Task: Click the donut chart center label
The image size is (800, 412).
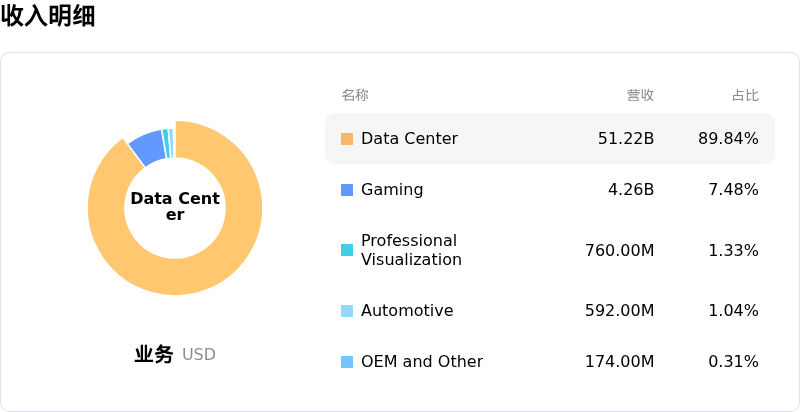Action: (x=175, y=207)
